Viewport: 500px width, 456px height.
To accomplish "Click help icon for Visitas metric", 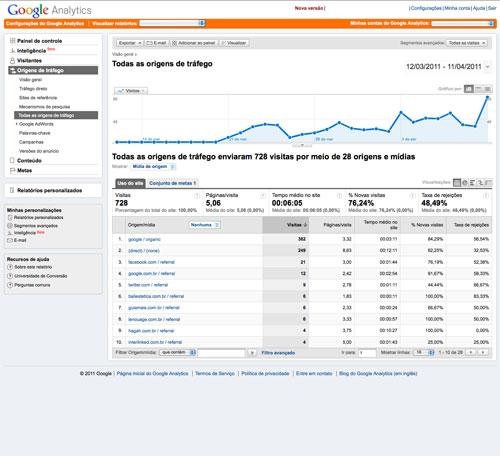I will [x=197, y=196].
